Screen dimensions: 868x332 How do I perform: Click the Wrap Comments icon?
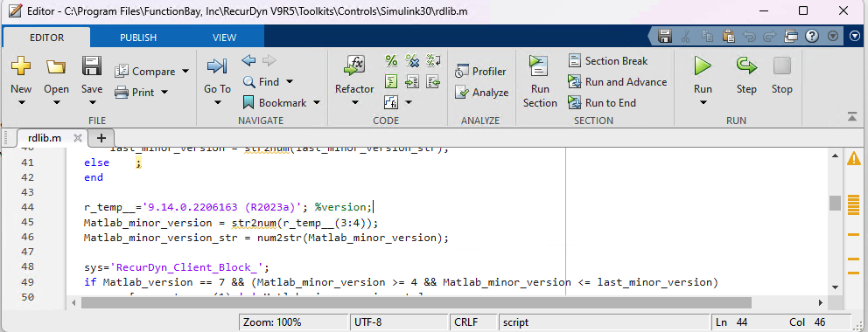tap(433, 61)
